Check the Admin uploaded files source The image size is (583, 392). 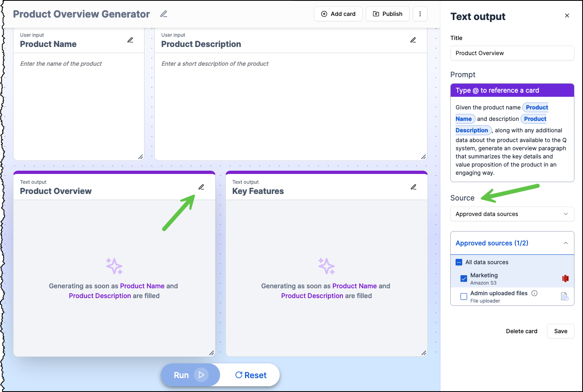(464, 296)
